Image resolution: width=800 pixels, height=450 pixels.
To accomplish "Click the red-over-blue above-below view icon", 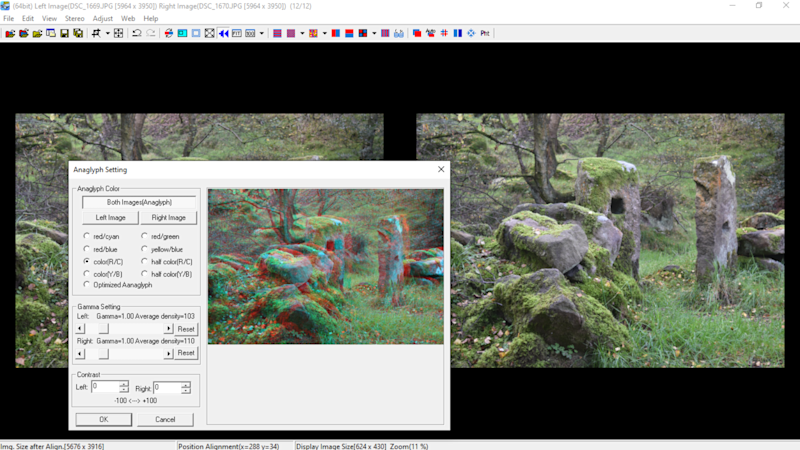I will pos(349,33).
